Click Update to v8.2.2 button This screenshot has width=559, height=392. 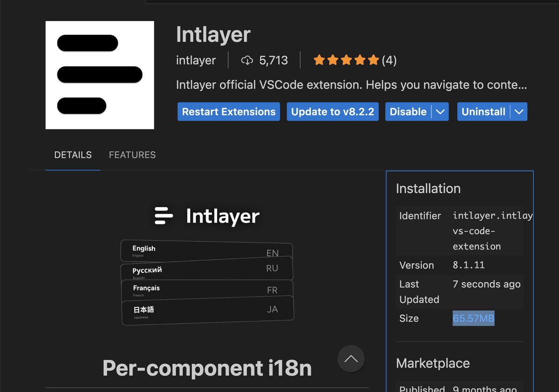click(x=333, y=112)
